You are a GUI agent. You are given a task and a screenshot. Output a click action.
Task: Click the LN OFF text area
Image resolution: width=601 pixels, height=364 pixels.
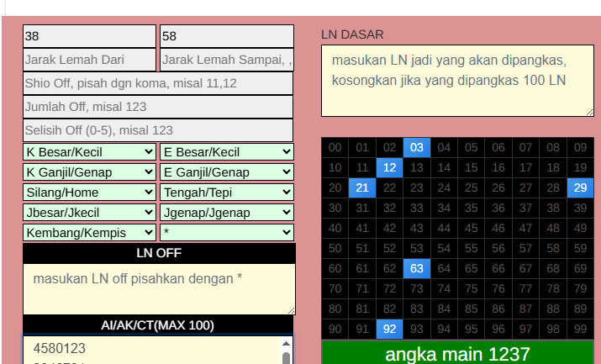tap(159, 289)
